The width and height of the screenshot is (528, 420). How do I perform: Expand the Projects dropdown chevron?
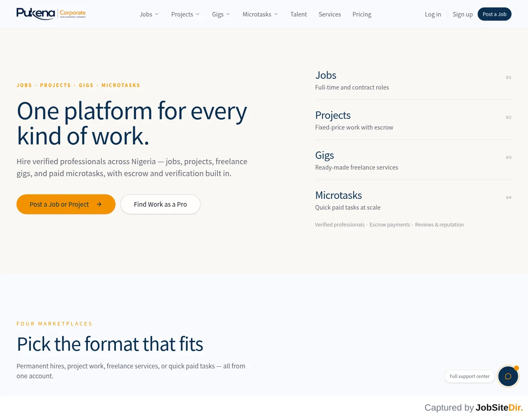tap(198, 14)
